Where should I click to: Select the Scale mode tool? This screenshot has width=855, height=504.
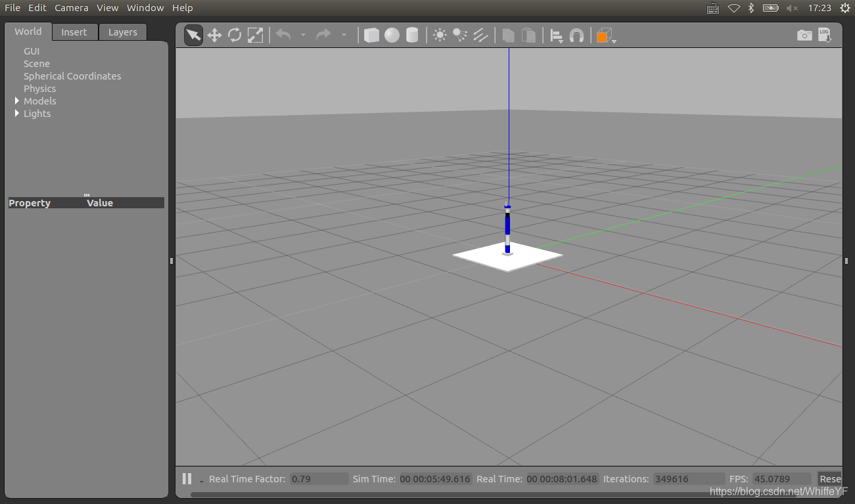[x=255, y=35]
